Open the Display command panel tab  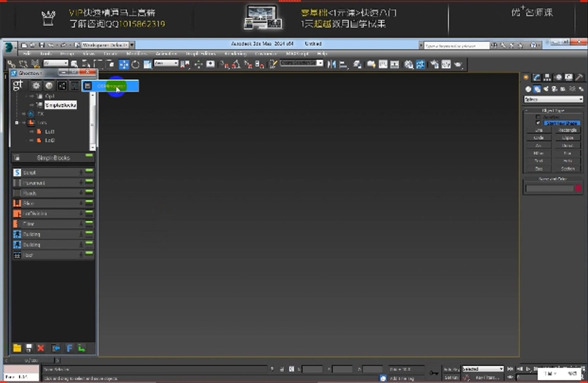(569, 77)
